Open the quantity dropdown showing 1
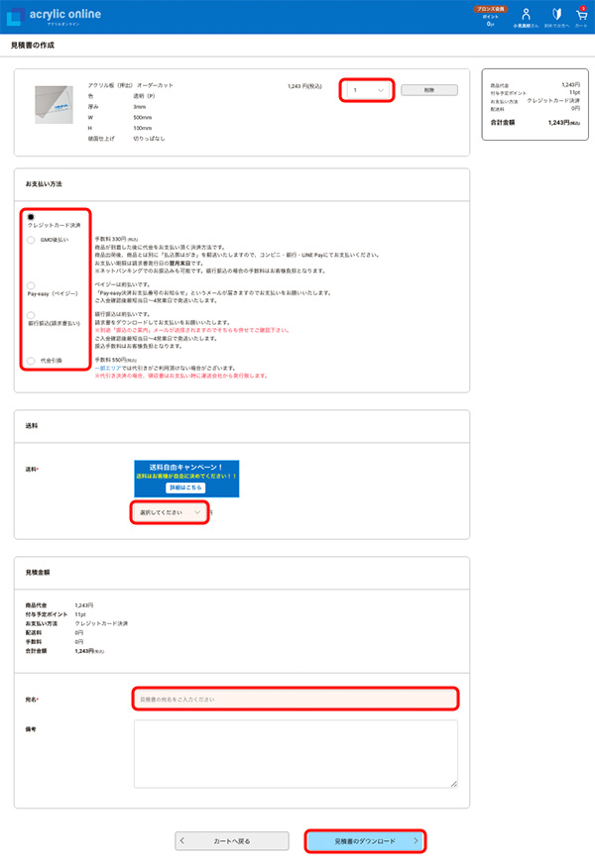The width and height of the screenshot is (595, 868). point(367,90)
